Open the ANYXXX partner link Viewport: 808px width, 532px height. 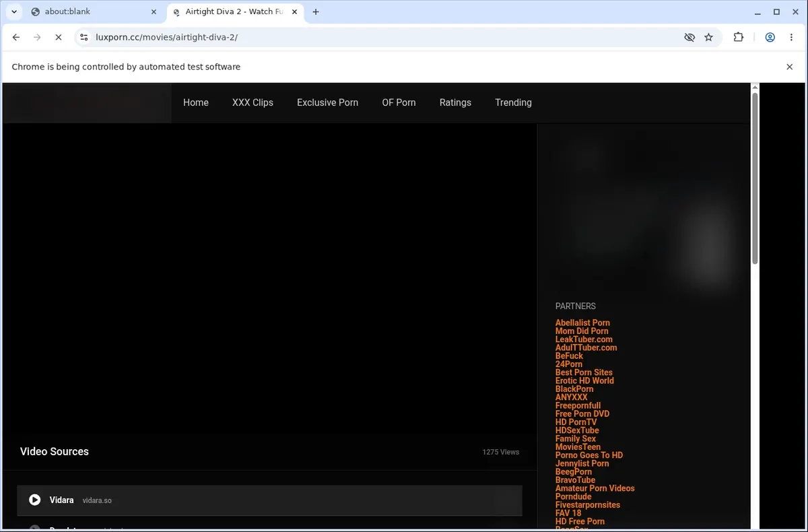coord(572,397)
